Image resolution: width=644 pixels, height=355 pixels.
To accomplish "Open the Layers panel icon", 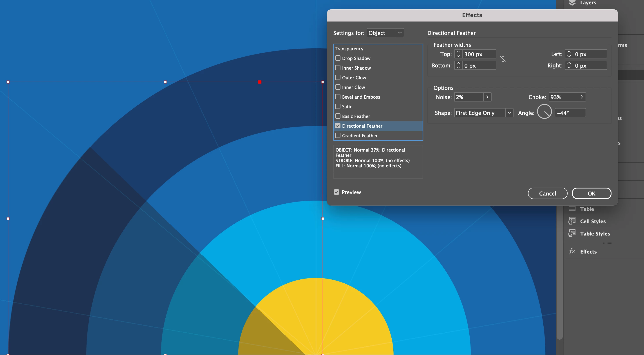I will coord(572,3).
